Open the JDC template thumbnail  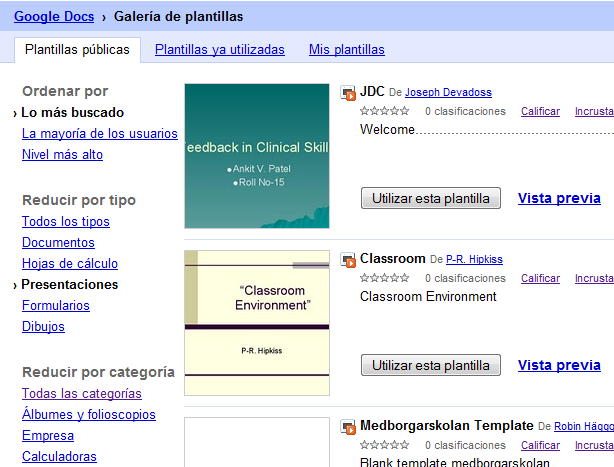pyautogui.click(x=257, y=156)
